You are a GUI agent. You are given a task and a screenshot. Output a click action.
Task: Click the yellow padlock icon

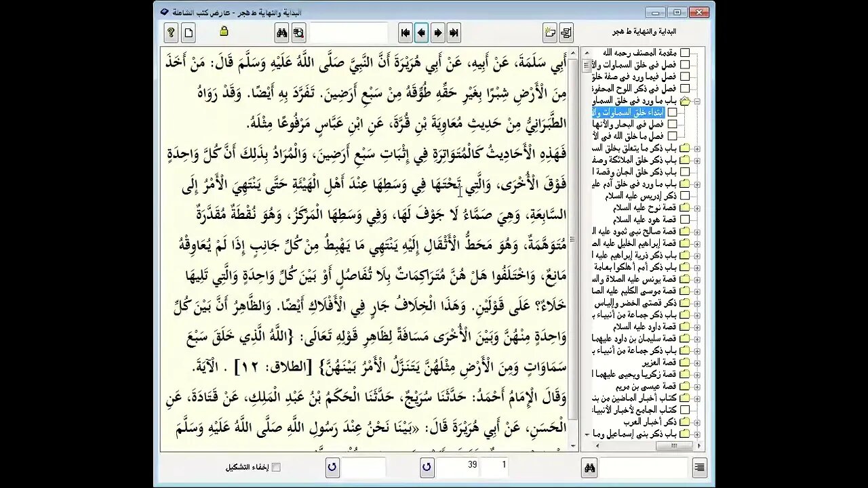pyautogui.click(x=224, y=31)
